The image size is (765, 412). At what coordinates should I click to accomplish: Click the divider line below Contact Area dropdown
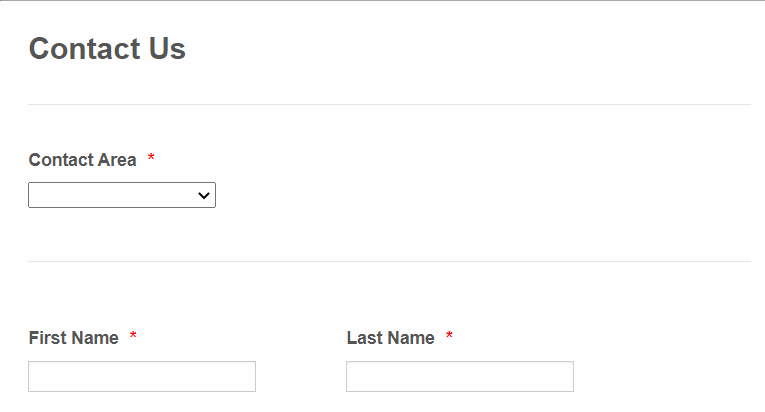[x=389, y=261]
